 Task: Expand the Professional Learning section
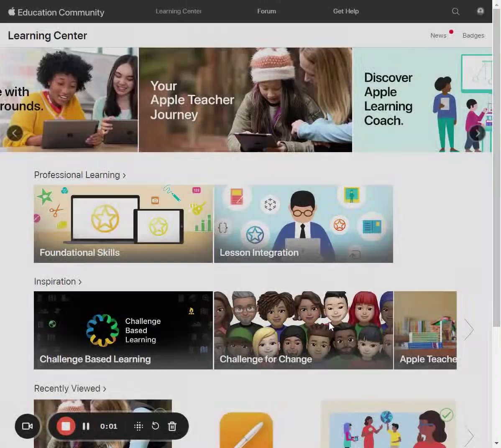[x=80, y=175]
